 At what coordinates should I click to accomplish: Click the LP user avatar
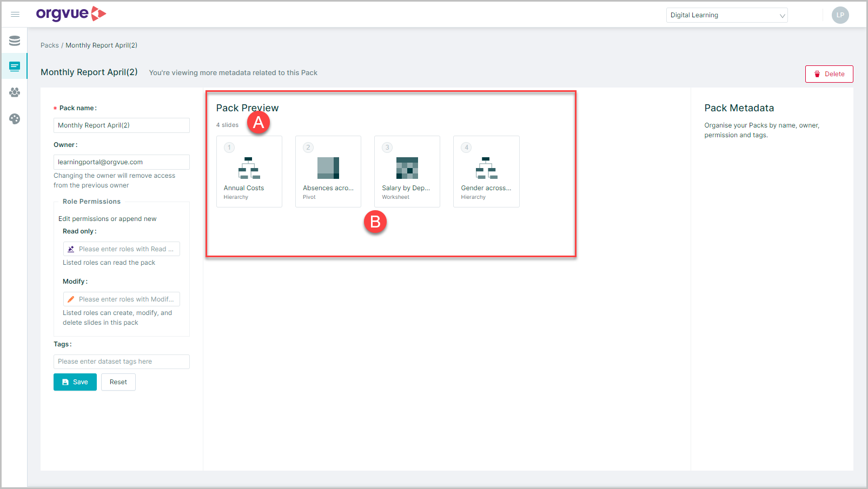click(840, 15)
